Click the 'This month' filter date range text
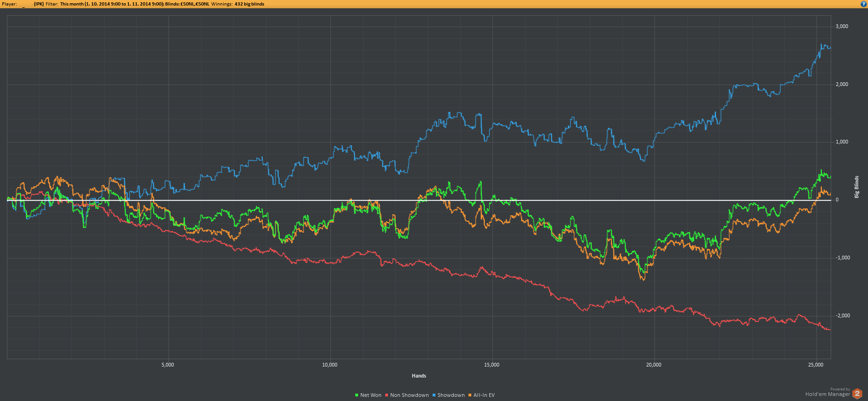The width and height of the screenshot is (868, 401). click(x=112, y=4)
